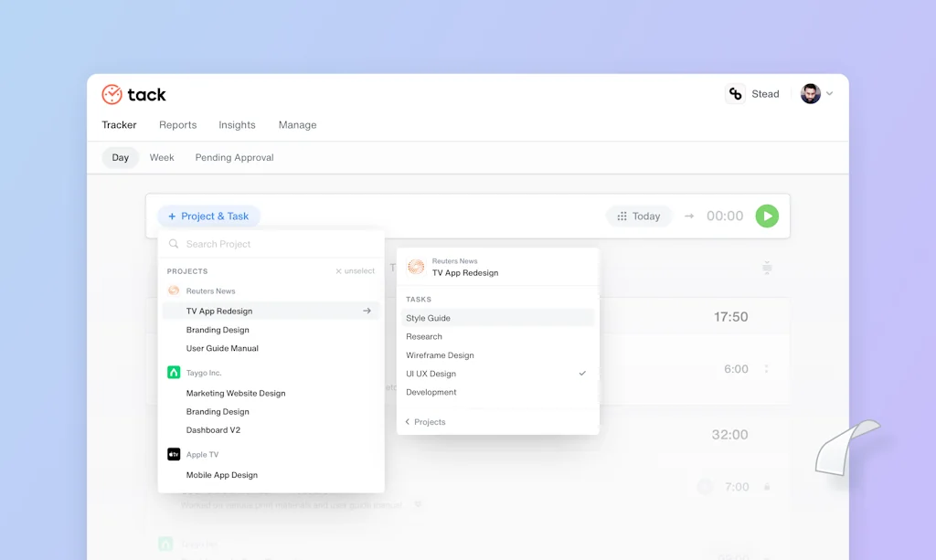The width and height of the screenshot is (936, 560).
Task: Select Reuters News client
Action: [211, 291]
